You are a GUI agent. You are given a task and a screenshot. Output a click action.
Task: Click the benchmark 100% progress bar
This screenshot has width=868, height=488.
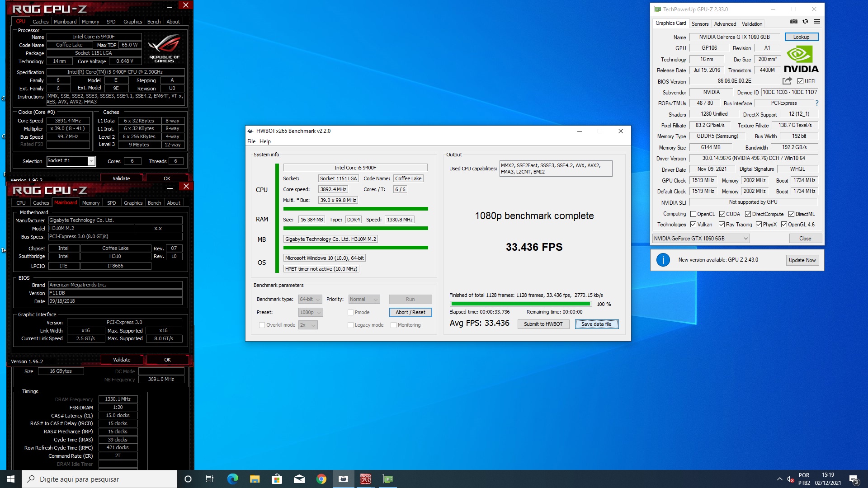point(521,304)
